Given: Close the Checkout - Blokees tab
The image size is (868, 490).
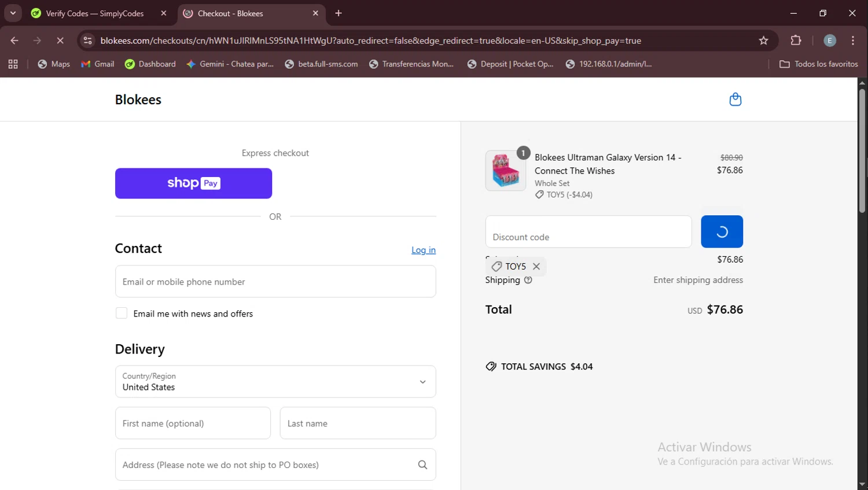Looking at the screenshot, I should point(315,13).
